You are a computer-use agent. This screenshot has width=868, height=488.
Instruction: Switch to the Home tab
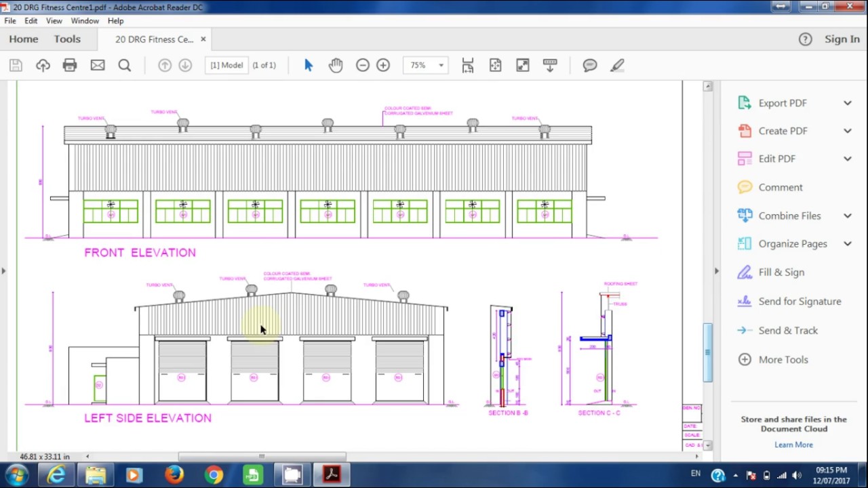pos(24,39)
